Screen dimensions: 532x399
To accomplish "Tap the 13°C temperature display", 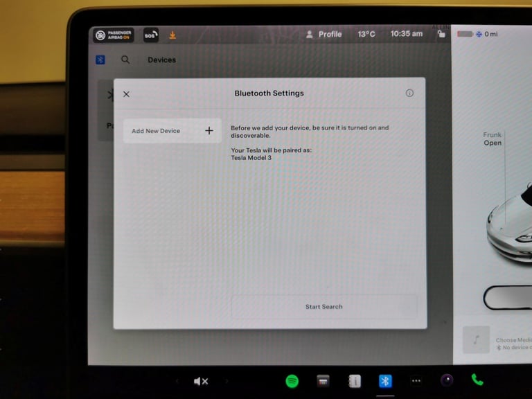I will pos(366,34).
